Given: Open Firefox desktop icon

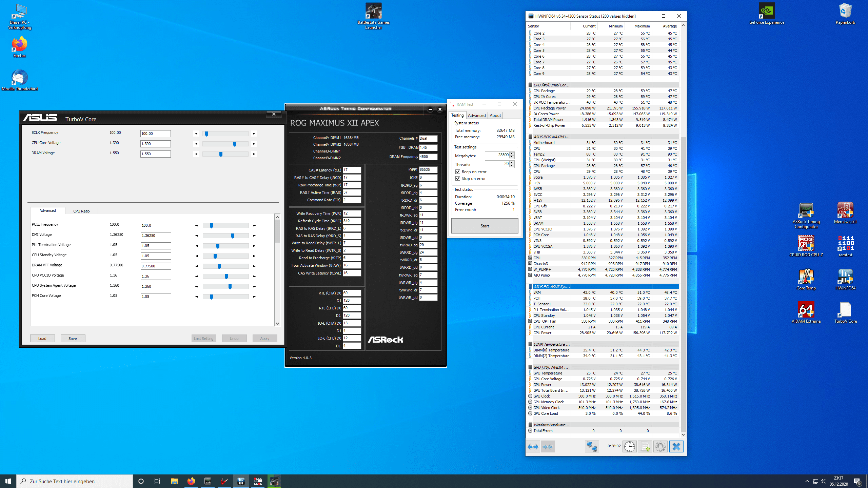Looking at the screenshot, I should (x=19, y=47).
